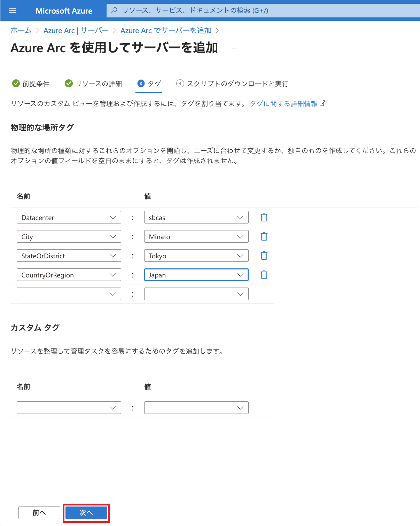Viewport: 420px width, 526px height.
Task: Open Azure Arc でサーバーを追加 breadcrumb
Action: pyautogui.click(x=166, y=30)
